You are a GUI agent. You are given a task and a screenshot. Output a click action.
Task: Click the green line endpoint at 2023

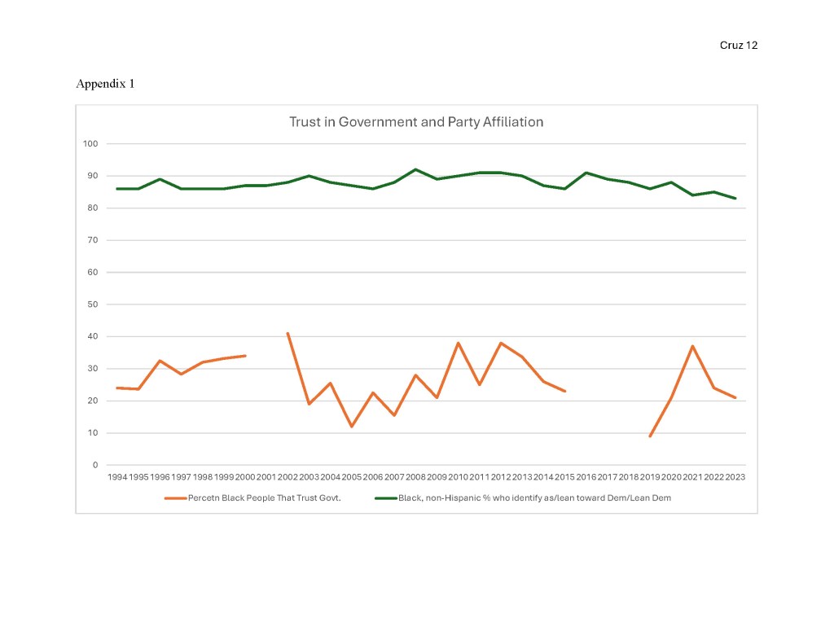point(735,199)
